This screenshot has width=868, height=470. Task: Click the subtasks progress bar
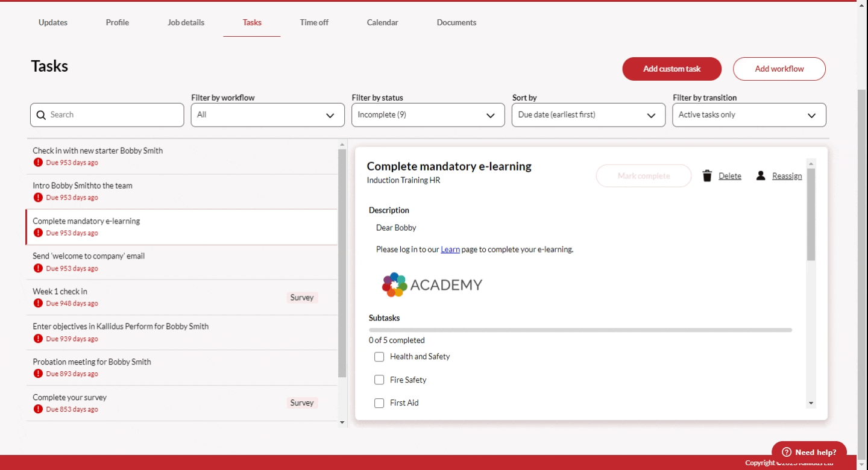pos(580,330)
